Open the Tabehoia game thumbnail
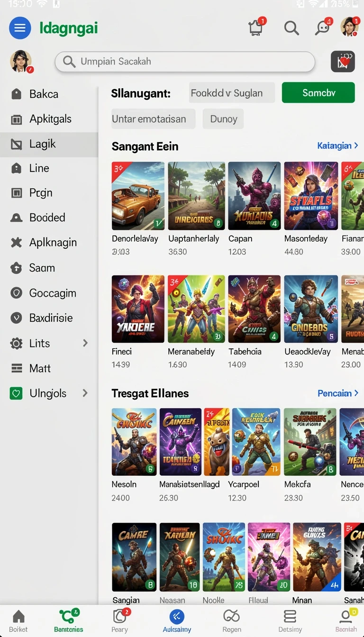This screenshot has height=637, width=364. coord(254,309)
